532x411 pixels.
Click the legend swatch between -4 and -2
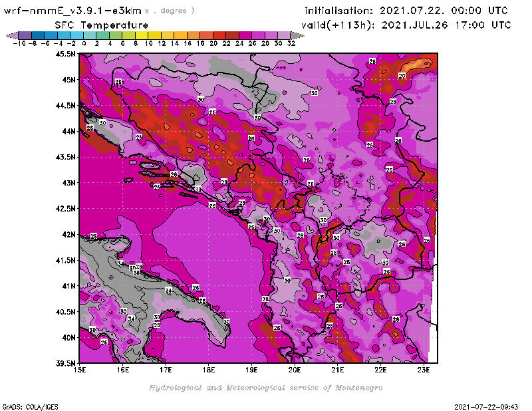point(64,35)
